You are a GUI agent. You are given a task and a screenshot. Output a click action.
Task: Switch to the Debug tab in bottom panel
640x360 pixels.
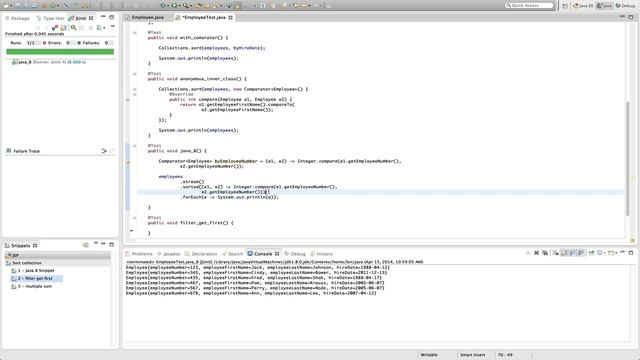click(x=295, y=254)
